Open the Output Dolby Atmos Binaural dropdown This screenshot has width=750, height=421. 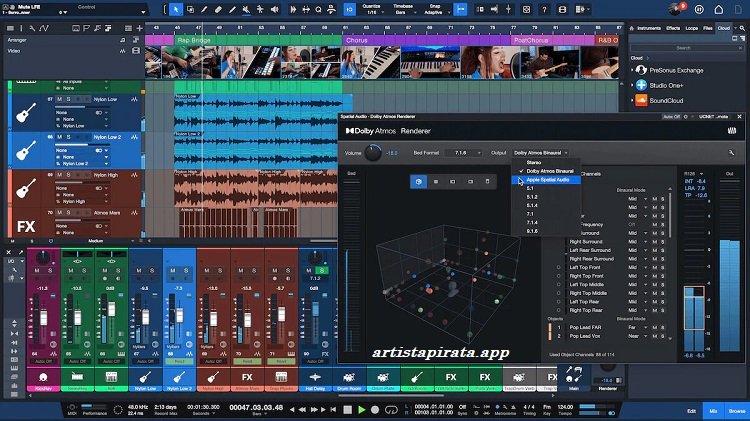pyautogui.click(x=540, y=153)
